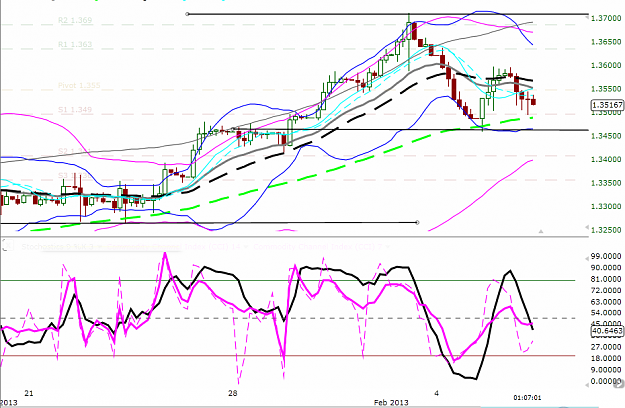Click the R1 1.363 resistance label
This screenshot has width=625, height=408.
point(75,44)
